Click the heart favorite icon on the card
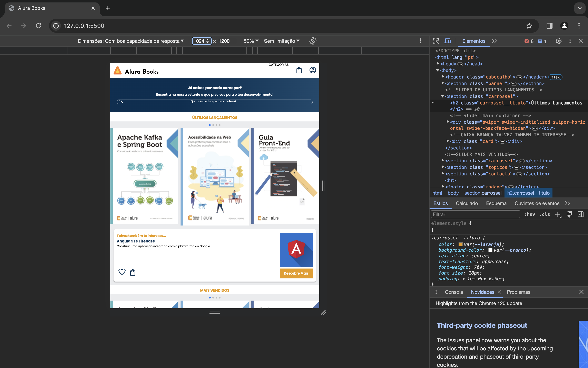588x368 pixels. [x=122, y=272]
